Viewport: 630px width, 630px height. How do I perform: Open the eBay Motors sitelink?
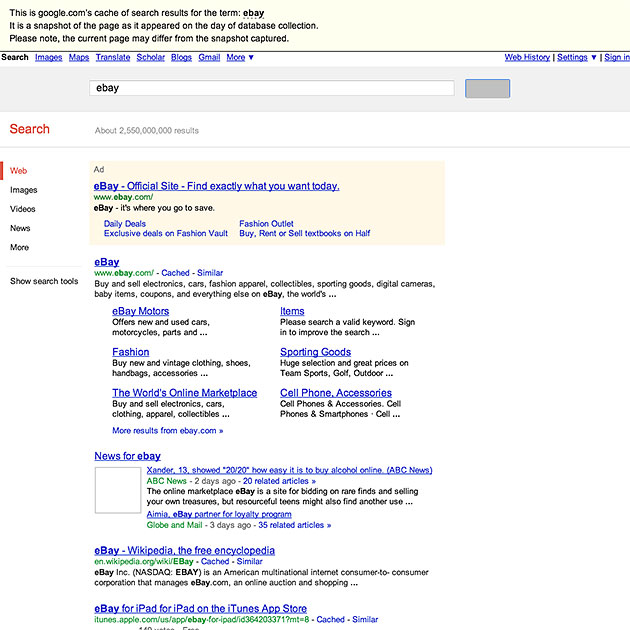(x=141, y=311)
